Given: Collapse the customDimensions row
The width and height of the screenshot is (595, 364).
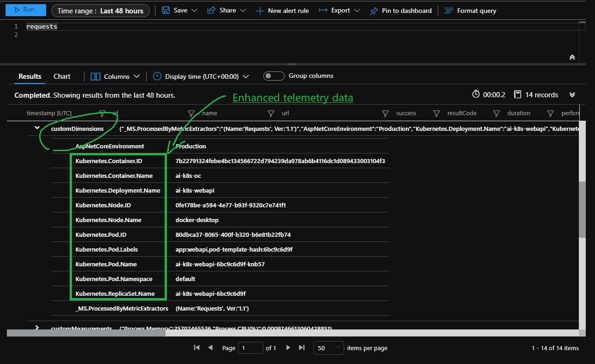Looking at the screenshot, I should [x=36, y=129].
